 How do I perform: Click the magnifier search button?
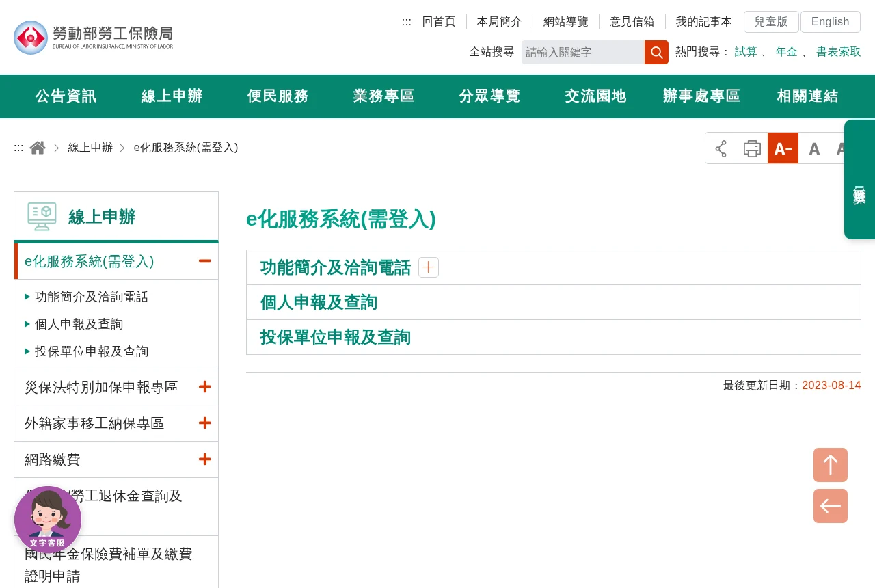[656, 52]
